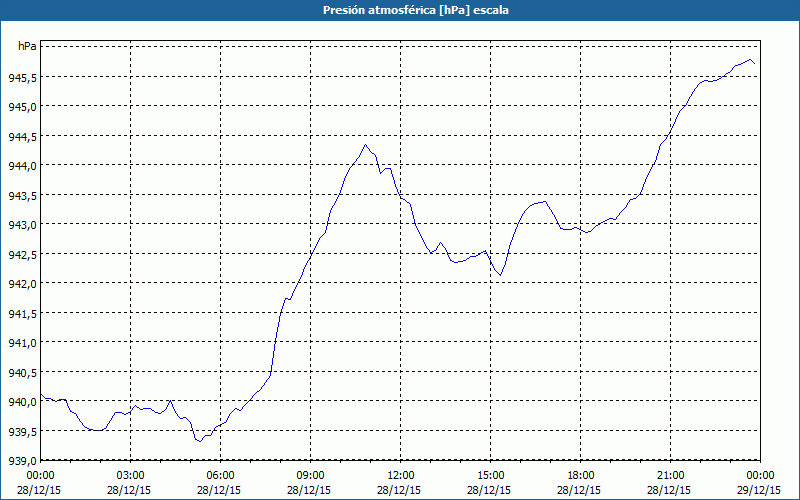Select the 942,0 y-axis label
This screenshot has width=800, height=500.
pos(20,284)
